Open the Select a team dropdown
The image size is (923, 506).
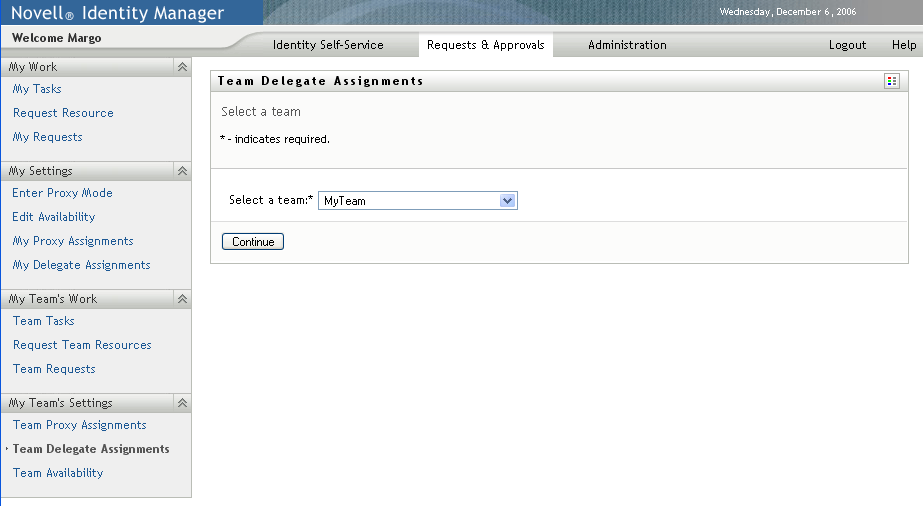point(507,201)
